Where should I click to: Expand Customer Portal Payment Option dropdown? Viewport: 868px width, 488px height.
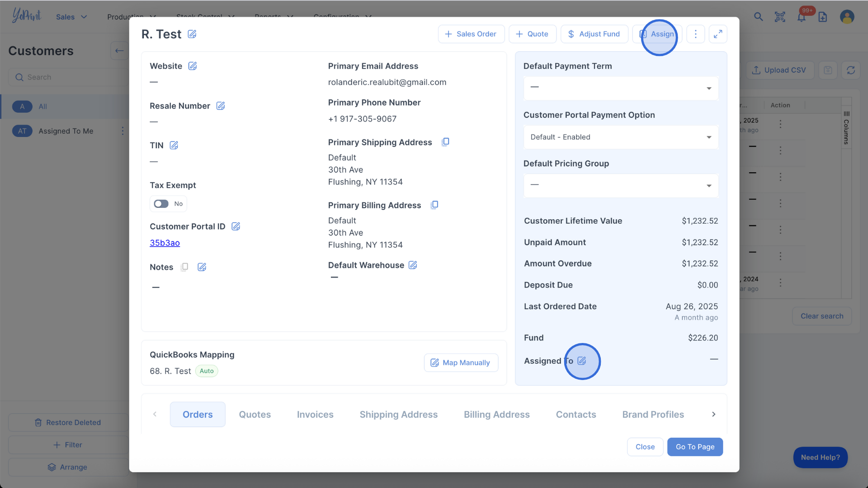621,137
